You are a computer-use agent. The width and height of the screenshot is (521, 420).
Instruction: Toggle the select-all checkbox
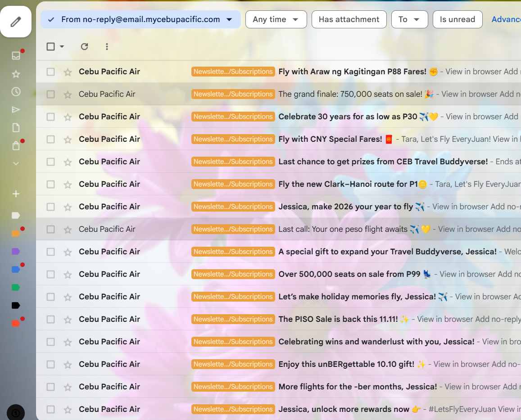(x=50, y=46)
